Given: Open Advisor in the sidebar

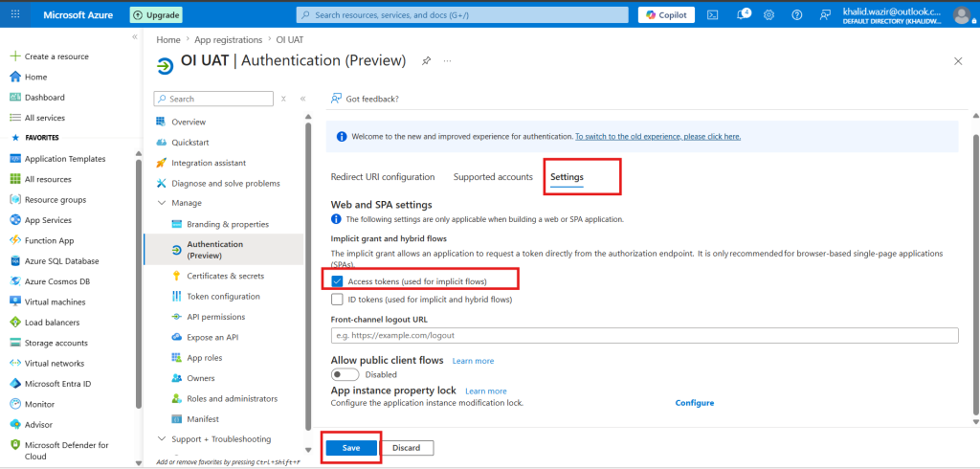Looking at the screenshot, I should [x=38, y=425].
